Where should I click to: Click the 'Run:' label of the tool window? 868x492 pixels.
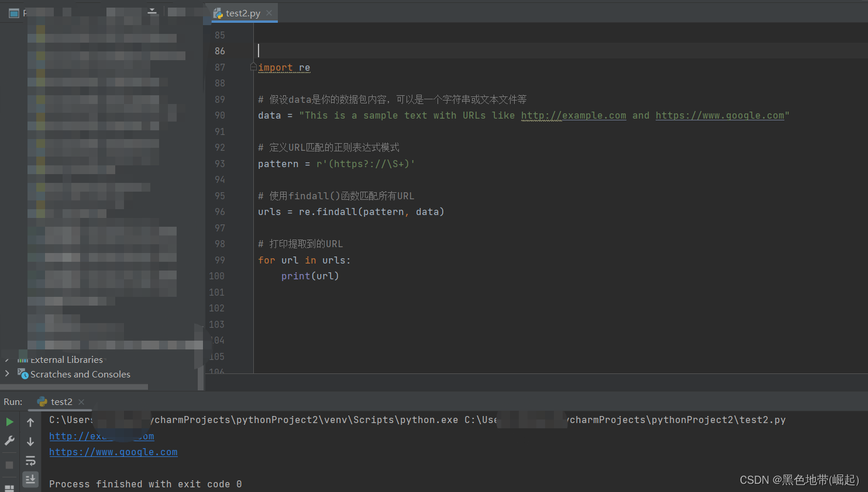(x=13, y=401)
